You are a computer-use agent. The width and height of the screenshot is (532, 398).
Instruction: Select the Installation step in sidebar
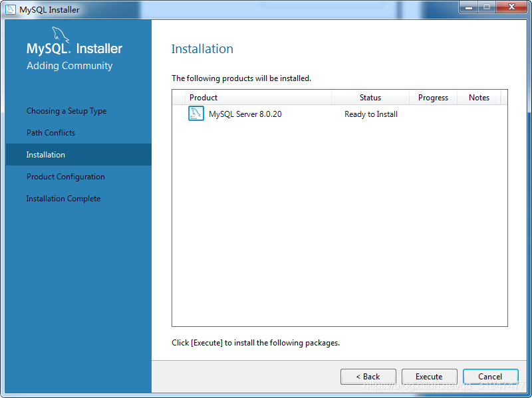[x=78, y=155]
